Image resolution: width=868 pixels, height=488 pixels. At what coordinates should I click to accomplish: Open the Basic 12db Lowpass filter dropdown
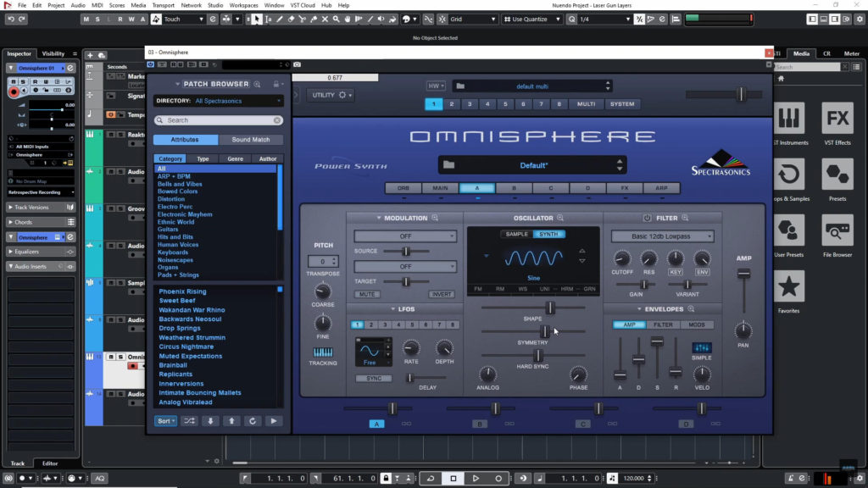pyautogui.click(x=661, y=236)
